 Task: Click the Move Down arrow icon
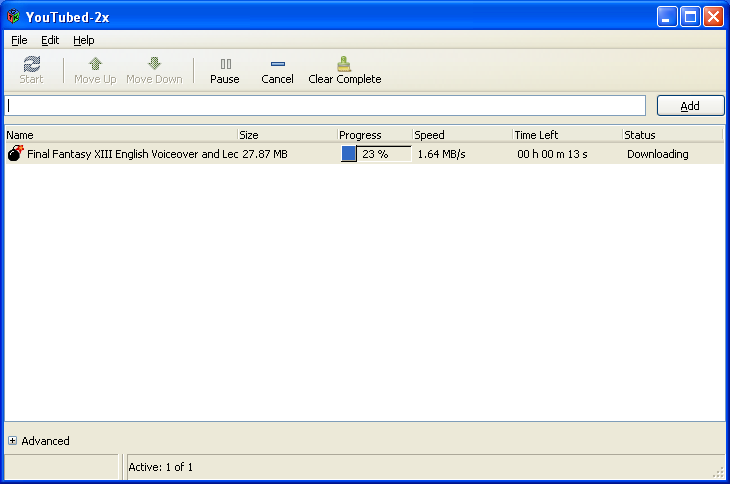point(154,64)
